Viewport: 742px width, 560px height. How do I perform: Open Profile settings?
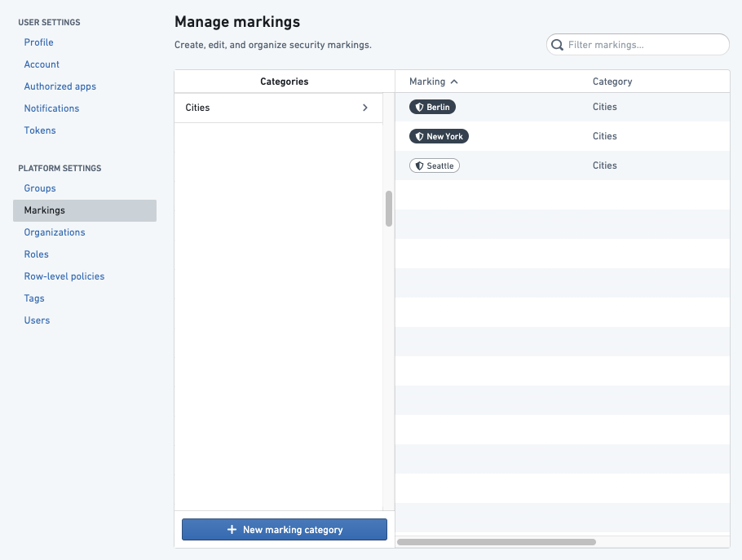(39, 42)
